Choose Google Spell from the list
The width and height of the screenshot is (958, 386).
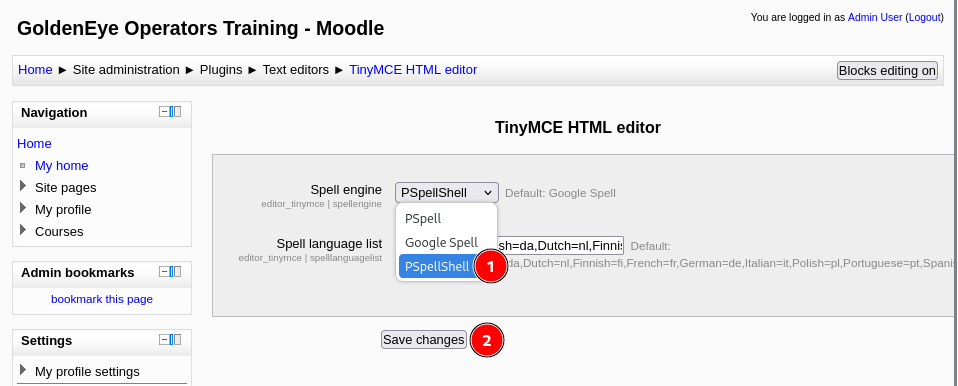pos(447,242)
